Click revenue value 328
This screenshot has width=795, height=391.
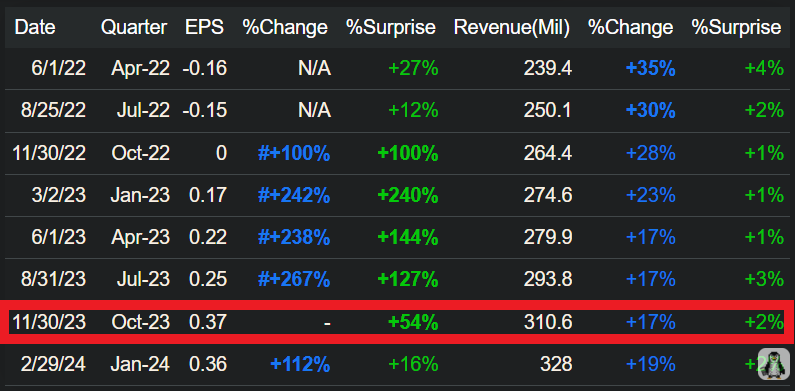click(556, 364)
